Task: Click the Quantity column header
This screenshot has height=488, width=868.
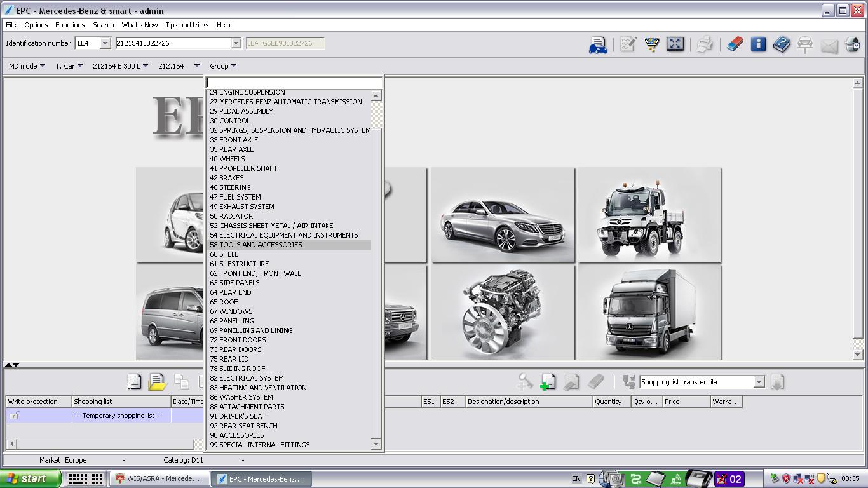Action: (x=611, y=402)
